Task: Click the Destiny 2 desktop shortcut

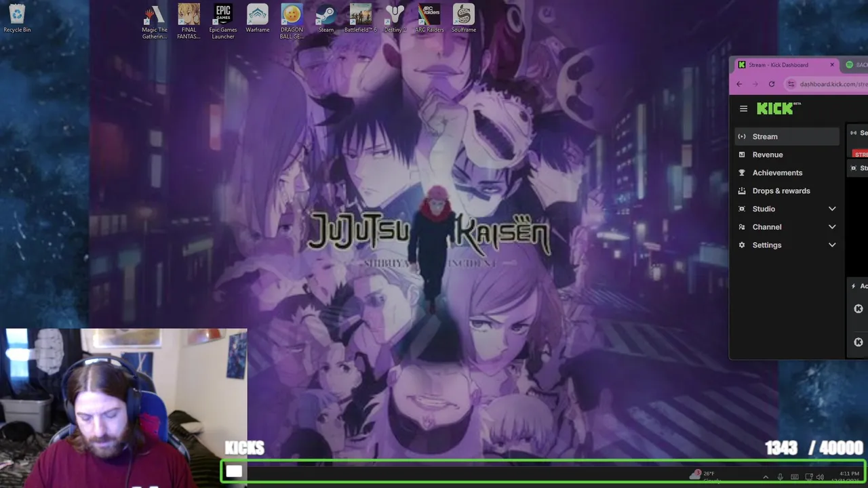Action: tap(395, 18)
